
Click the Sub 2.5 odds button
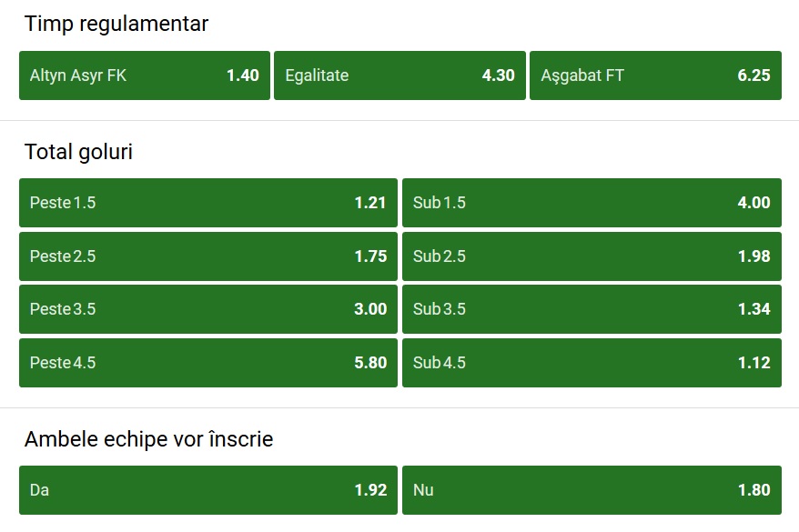click(x=591, y=256)
